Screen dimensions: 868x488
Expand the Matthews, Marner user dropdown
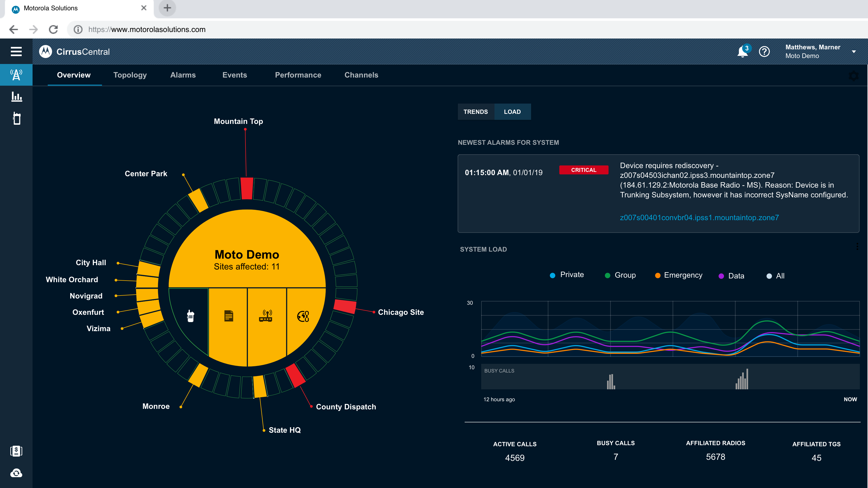854,52
